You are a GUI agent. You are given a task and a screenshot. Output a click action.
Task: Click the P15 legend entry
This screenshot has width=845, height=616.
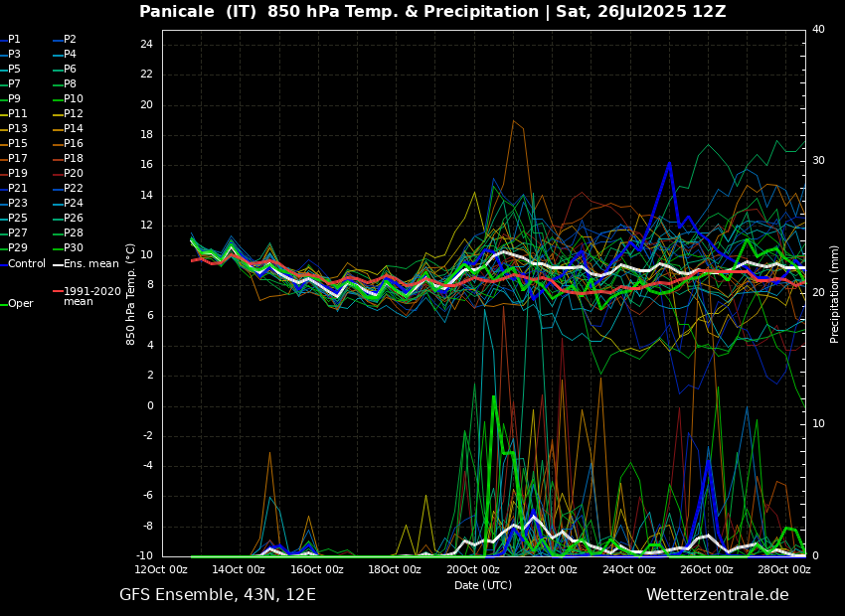[18, 144]
